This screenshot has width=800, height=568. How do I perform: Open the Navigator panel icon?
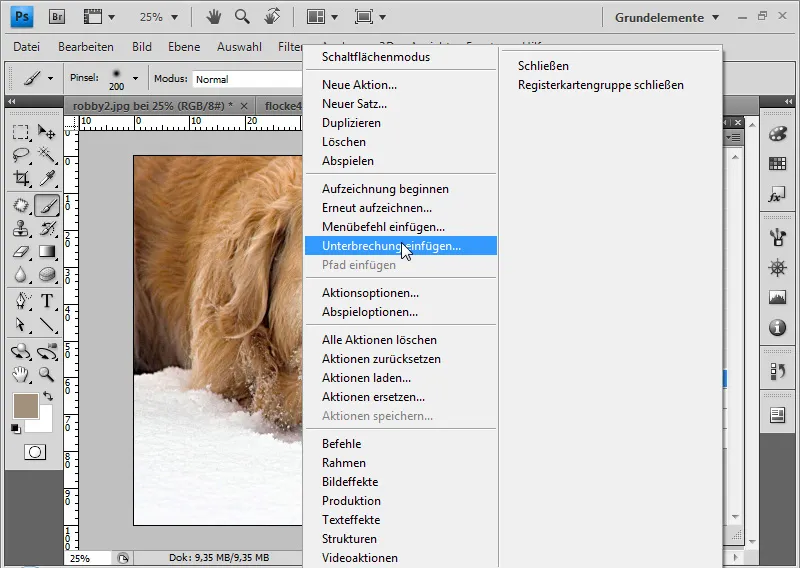777,268
